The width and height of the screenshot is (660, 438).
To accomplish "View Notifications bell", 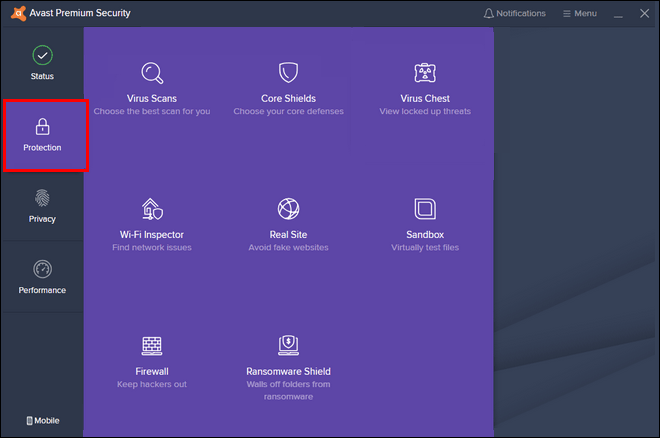I will 514,14.
